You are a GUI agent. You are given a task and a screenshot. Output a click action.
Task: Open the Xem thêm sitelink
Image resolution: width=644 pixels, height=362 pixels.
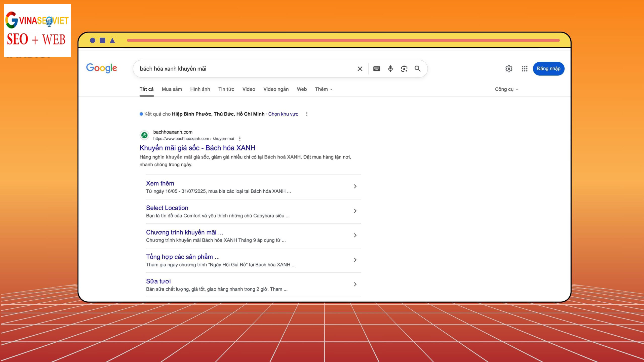pos(160,183)
